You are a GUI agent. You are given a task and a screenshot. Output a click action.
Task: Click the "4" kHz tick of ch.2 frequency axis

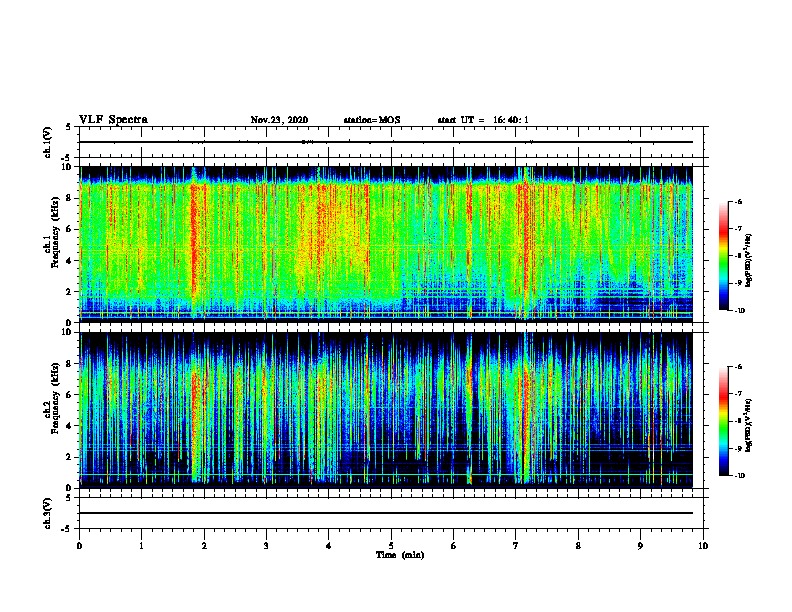point(70,426)
